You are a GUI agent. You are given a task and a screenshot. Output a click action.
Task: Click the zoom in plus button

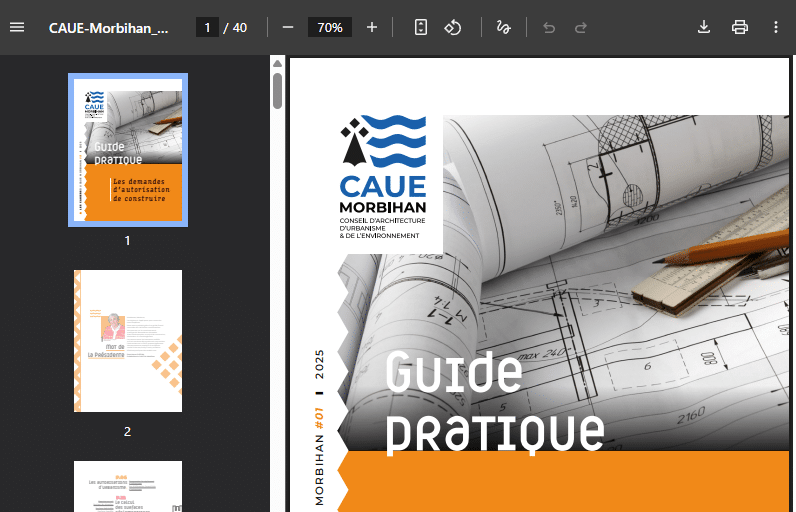[x=372, y=27]
